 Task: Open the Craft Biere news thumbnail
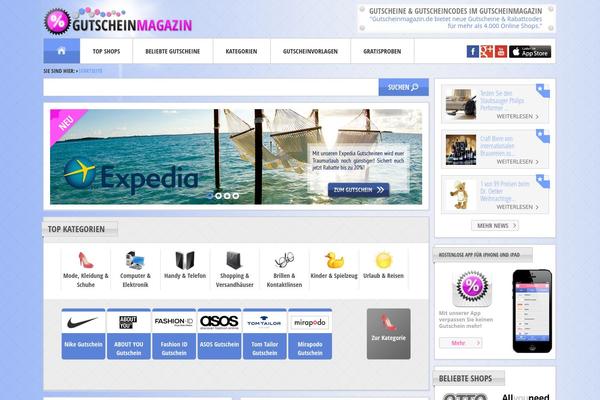[461, 150]
